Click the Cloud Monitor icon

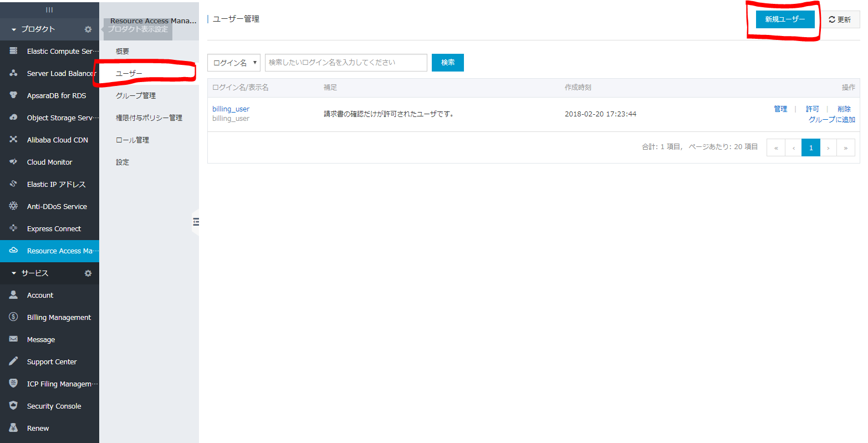(13, 162)
